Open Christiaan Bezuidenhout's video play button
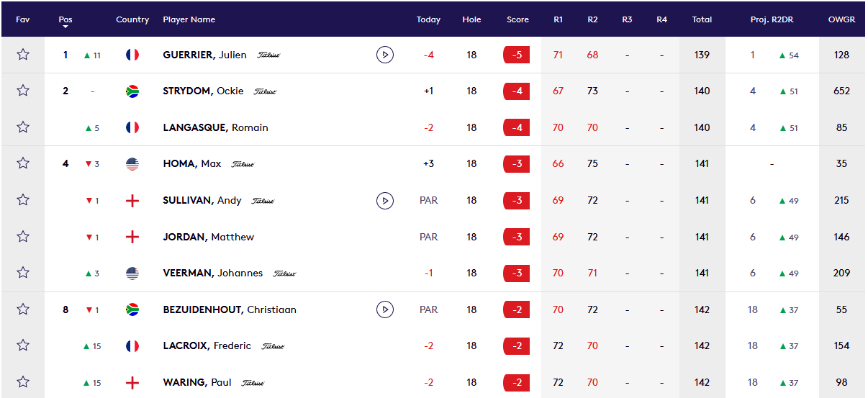868x398 pixels. tap(385, 309)
